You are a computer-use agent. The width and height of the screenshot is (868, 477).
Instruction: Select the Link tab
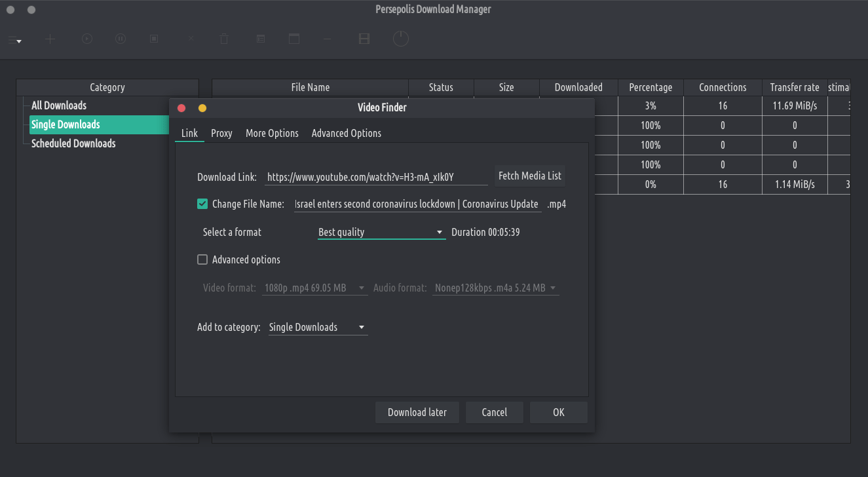(x=189, y=133)
